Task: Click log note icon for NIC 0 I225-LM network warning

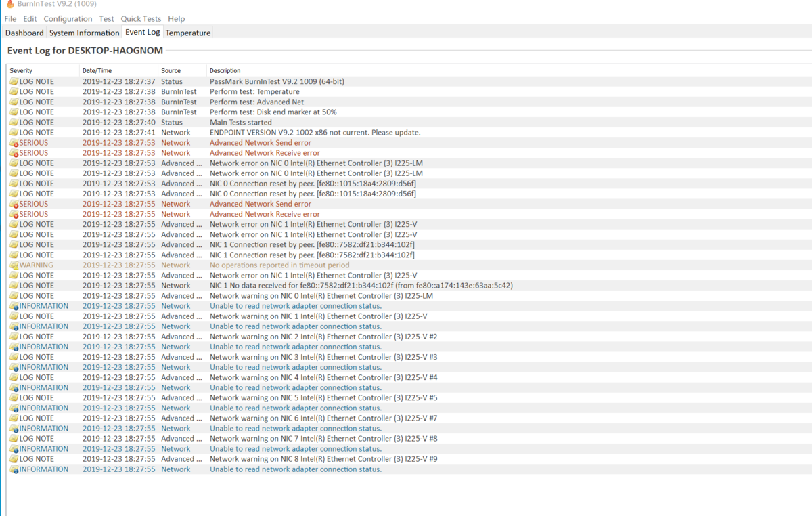Action: pos(14,295)
